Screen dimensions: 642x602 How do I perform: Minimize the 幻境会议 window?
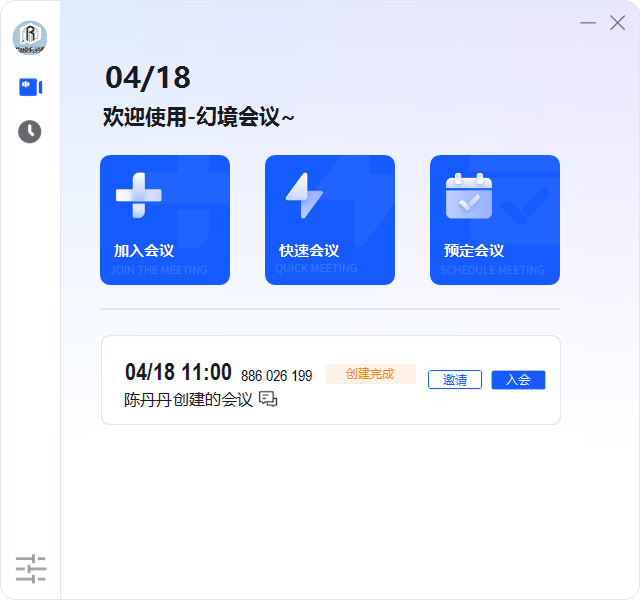point(588,23)
